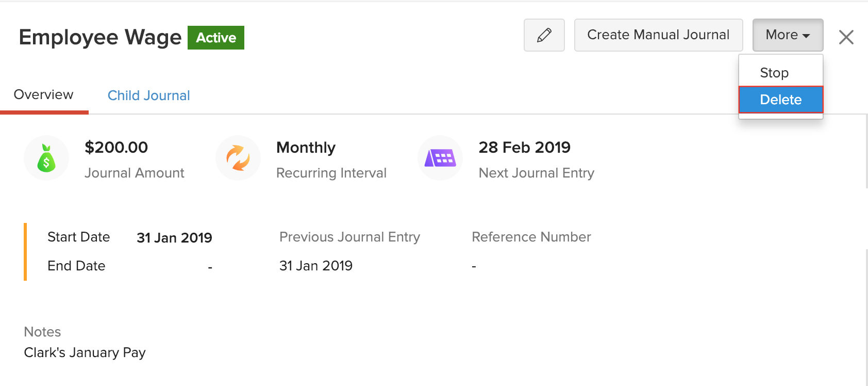Click the Active status badge
Image resolution: width=868 pixels, height=386 pixels.
(216, 37)
